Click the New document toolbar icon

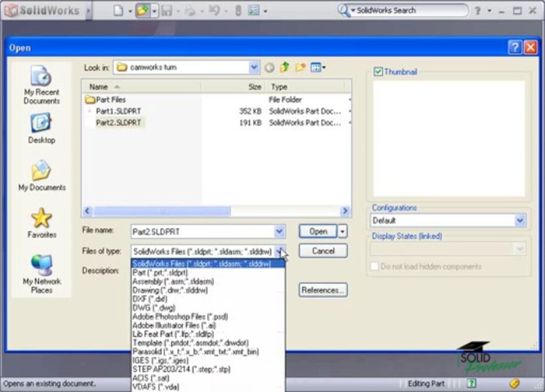(118, 11)
